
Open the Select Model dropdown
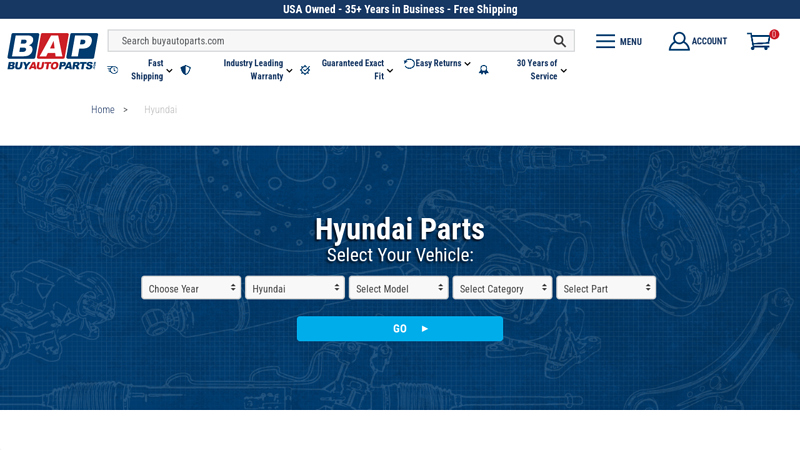(398, 288)
